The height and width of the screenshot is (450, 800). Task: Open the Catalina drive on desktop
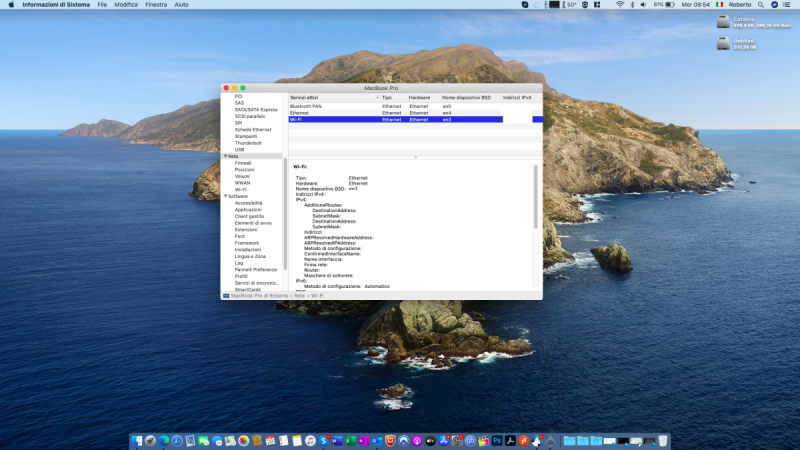point(724,19)
